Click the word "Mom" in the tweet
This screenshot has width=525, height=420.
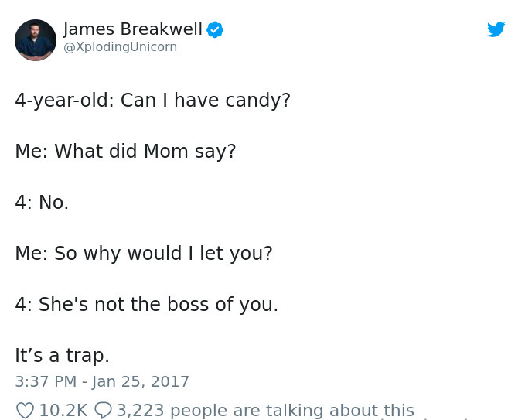166,152
